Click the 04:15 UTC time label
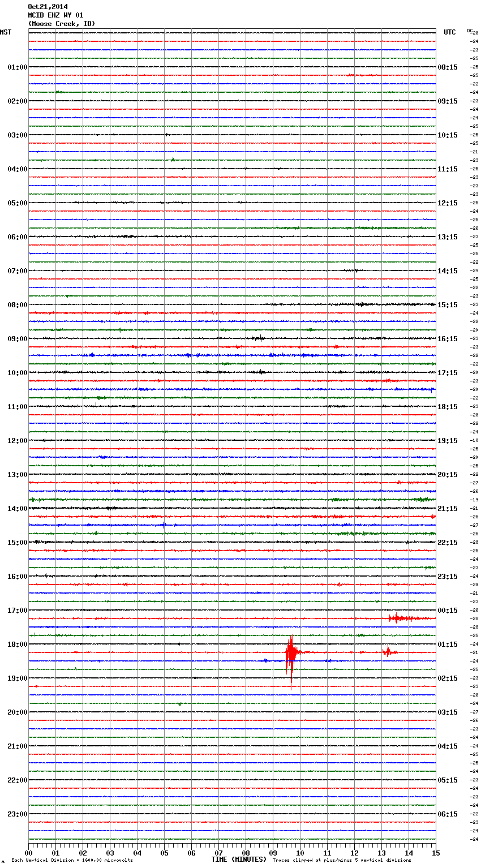 click(448, 746)
